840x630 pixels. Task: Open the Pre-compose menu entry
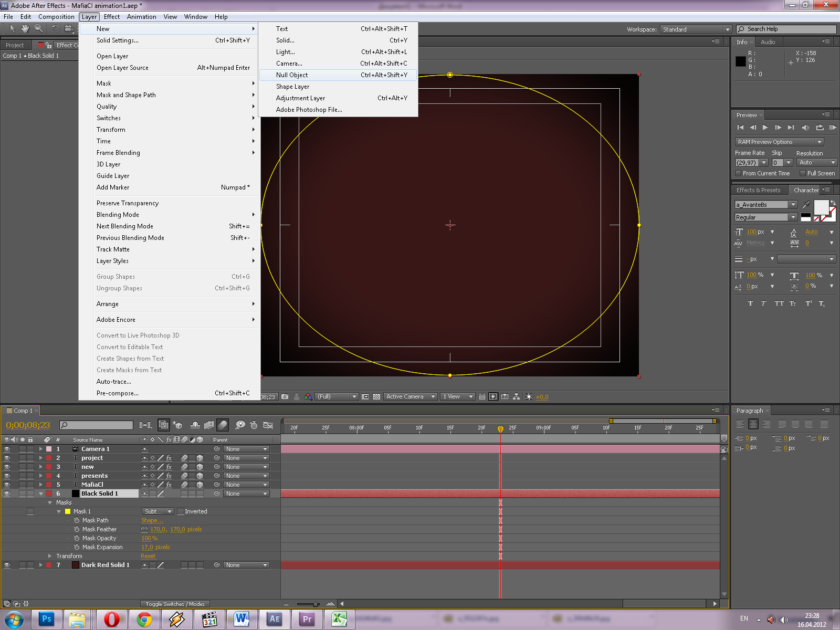click(169, 393)
